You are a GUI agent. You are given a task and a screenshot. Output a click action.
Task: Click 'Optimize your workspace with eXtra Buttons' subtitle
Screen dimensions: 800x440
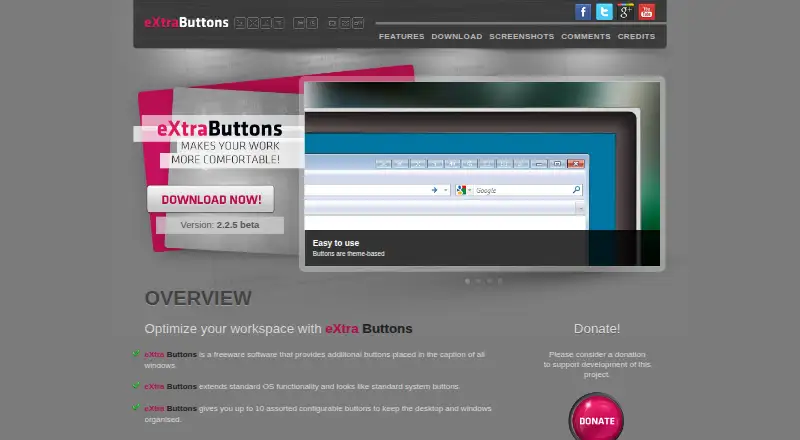click(278, 329)
